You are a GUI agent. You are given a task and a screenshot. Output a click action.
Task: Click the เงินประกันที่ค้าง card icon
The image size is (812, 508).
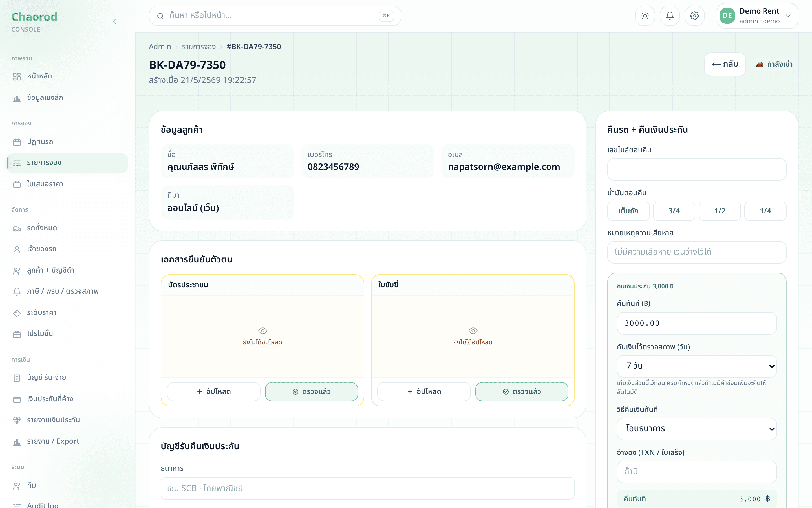click(x=17, y=399)
